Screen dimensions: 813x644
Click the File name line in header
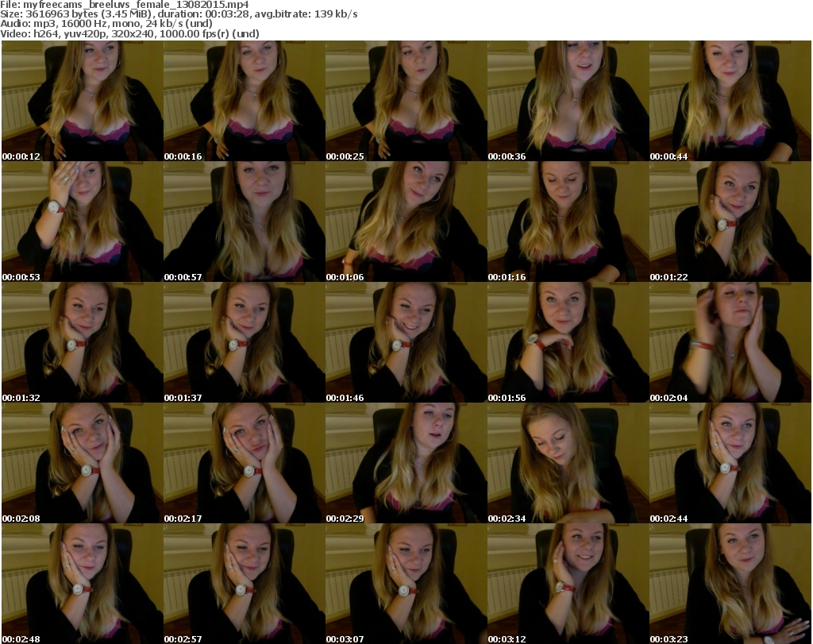[125, 5]
